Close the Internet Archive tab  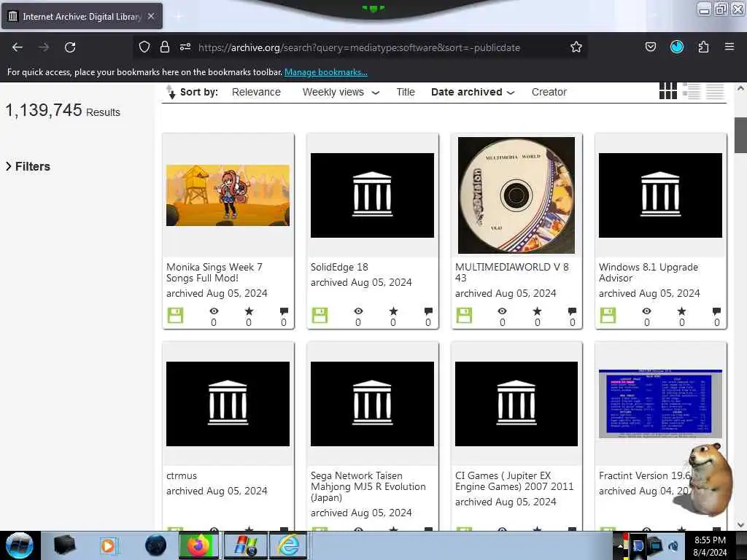click(x=150, y=16)
